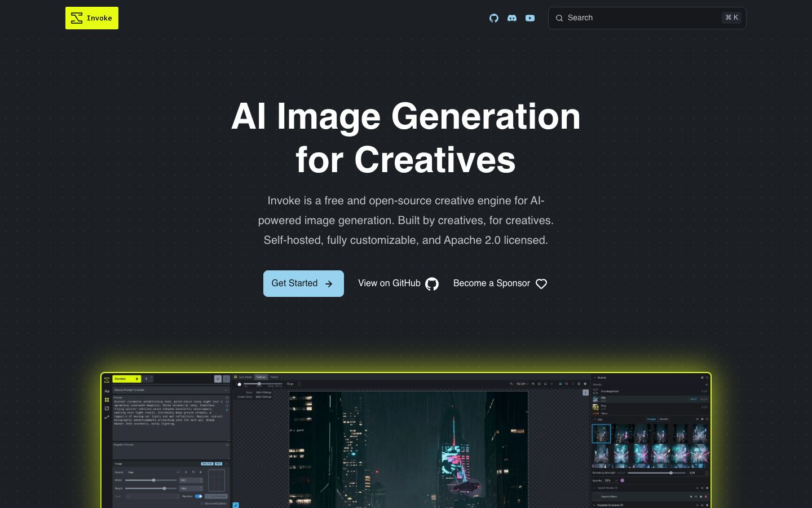Open the YouTube icon in the header
This screenshot has width=812, height=508.
coord(530,18)
